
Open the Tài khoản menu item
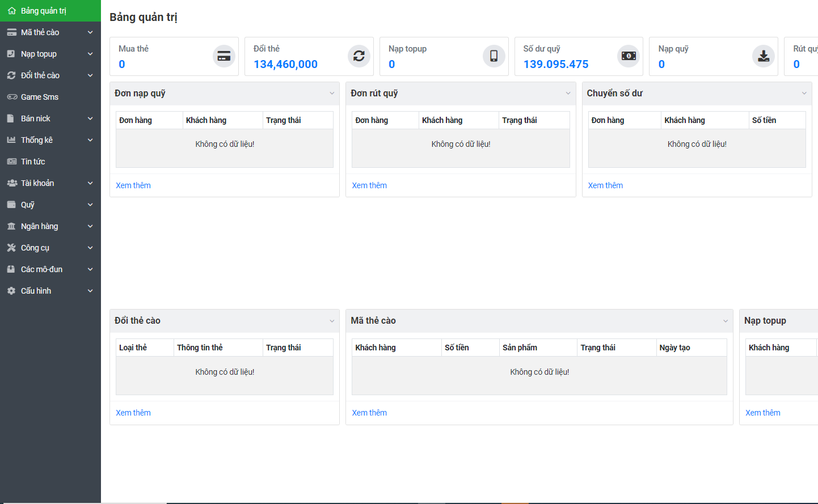coord(37,183)
